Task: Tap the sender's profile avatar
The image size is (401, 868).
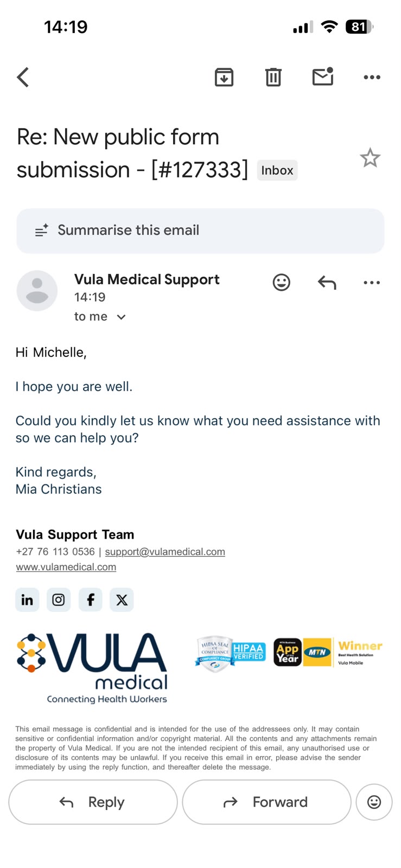Action: click(37, 291)
